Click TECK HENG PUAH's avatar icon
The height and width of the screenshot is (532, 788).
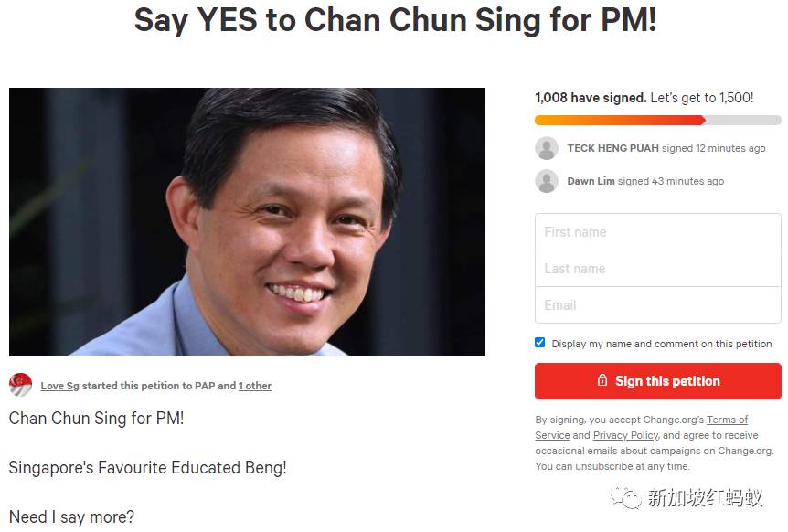(x=547, y=148)
